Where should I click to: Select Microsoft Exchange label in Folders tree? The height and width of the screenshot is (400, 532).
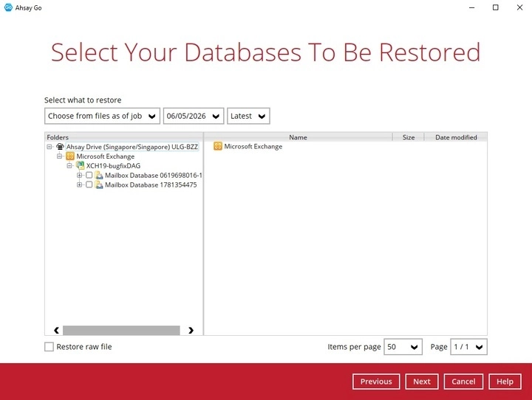coord(106,156)
